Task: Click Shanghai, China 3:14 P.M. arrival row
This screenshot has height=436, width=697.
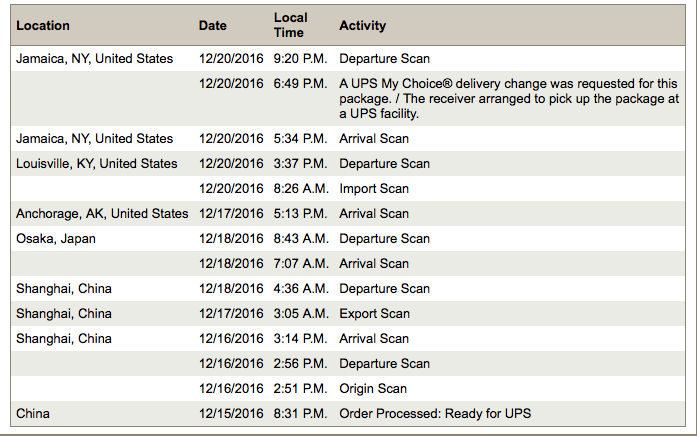Action: [348, 339]
